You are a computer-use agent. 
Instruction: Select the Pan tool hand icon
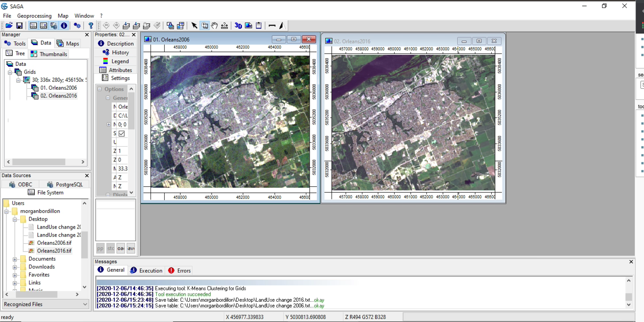214,25
